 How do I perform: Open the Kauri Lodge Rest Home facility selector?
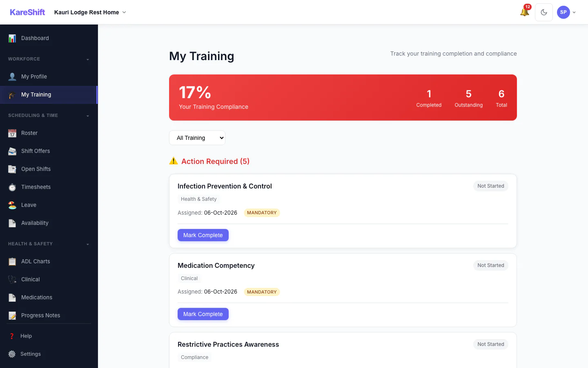click(x=90, y=12)
